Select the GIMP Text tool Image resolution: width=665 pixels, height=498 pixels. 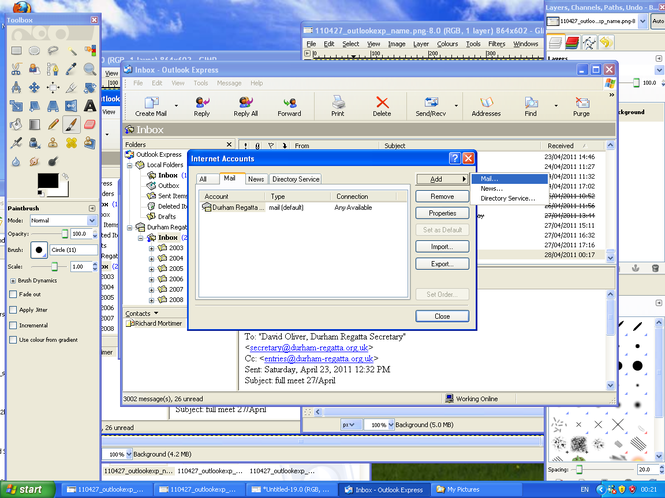tap(90, 106)
